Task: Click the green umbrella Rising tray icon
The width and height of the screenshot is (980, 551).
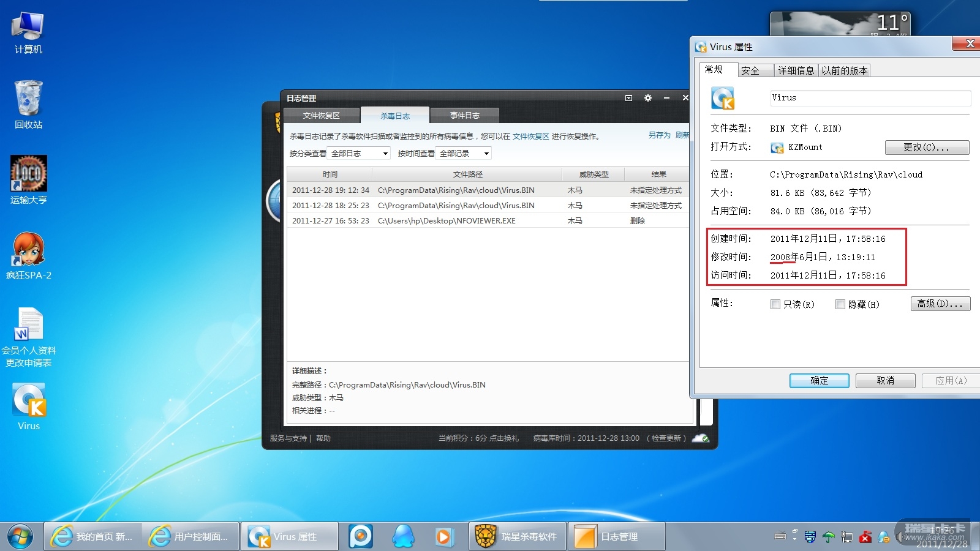Action: click(x=828, y=537)
